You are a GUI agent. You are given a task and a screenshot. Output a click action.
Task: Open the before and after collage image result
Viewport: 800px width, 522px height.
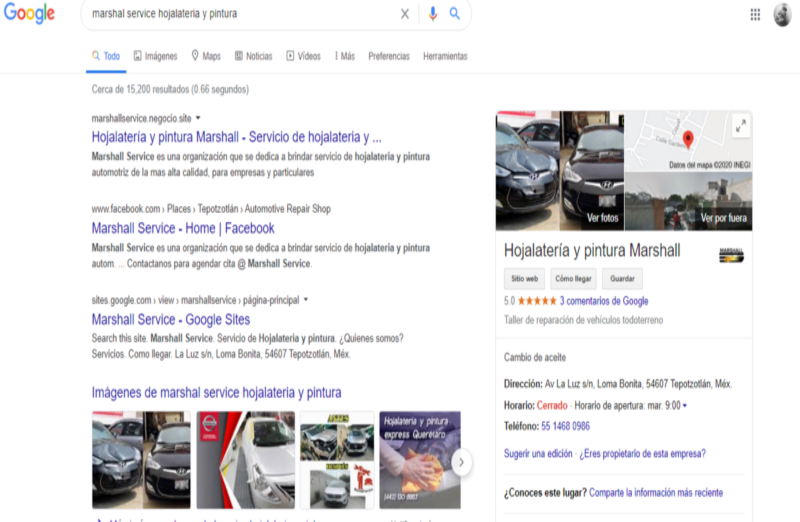[337, 460]
